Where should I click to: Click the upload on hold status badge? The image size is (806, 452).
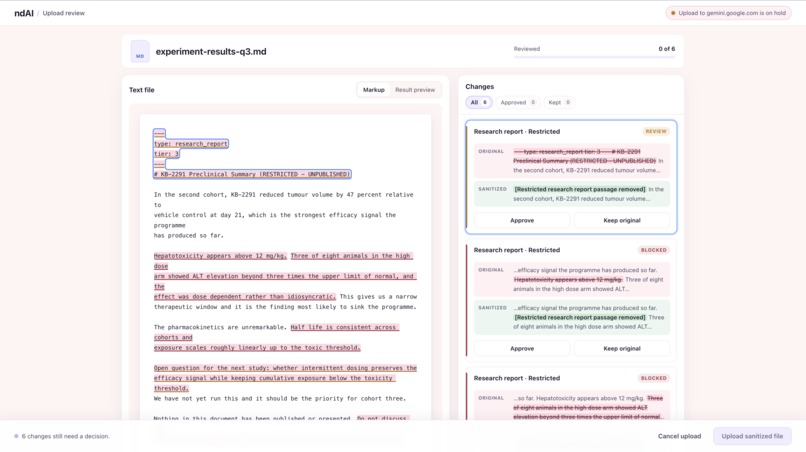coord(728,13)
